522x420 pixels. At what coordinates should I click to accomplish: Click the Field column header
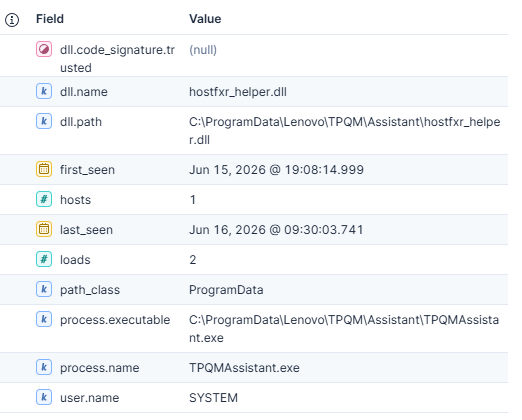pos(50,19)
